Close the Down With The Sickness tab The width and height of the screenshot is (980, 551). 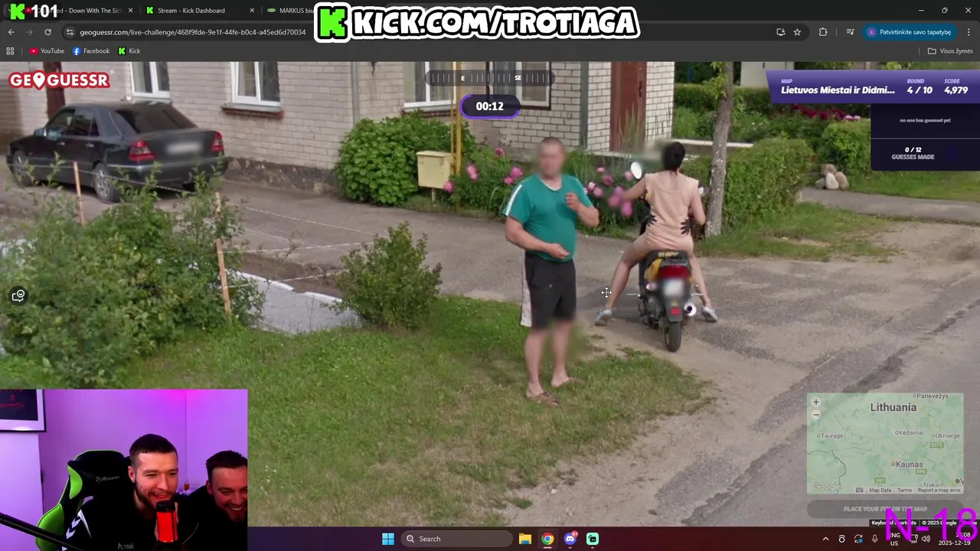(x=130, y=11)
